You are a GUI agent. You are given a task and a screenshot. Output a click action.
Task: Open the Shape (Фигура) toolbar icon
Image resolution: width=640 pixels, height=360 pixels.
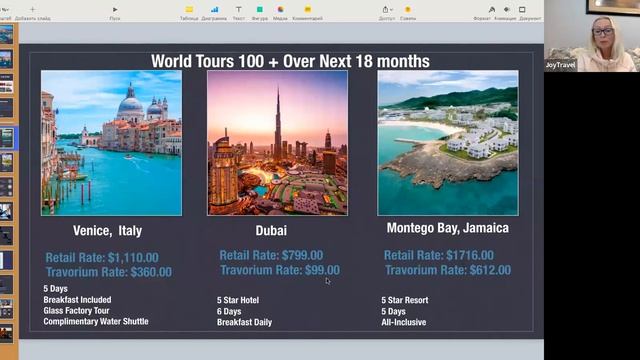(x=260, y=9)
